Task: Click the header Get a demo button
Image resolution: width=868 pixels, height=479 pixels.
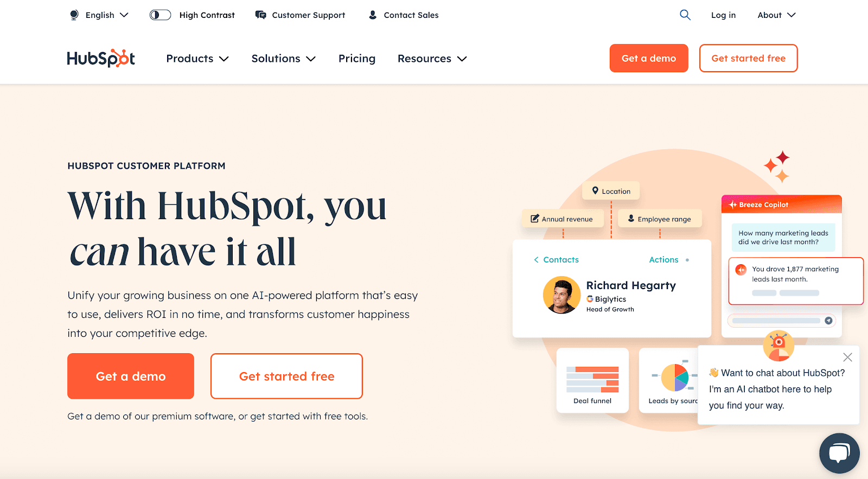Action: point(649,58)
